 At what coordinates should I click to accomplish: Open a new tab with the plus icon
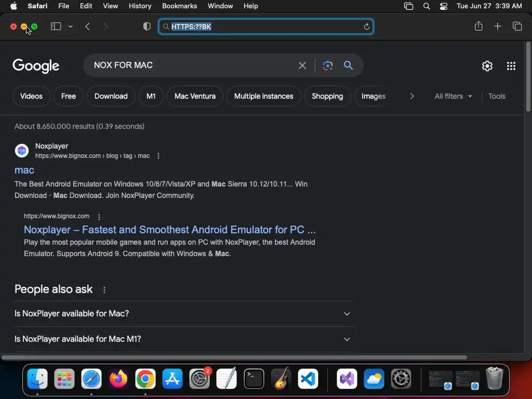click(x=497, y=26)
